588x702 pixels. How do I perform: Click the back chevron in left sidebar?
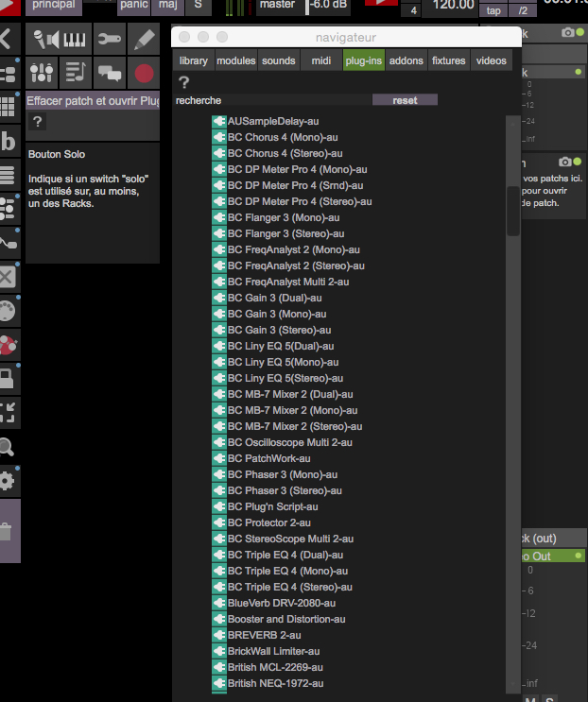click(7, 39)
